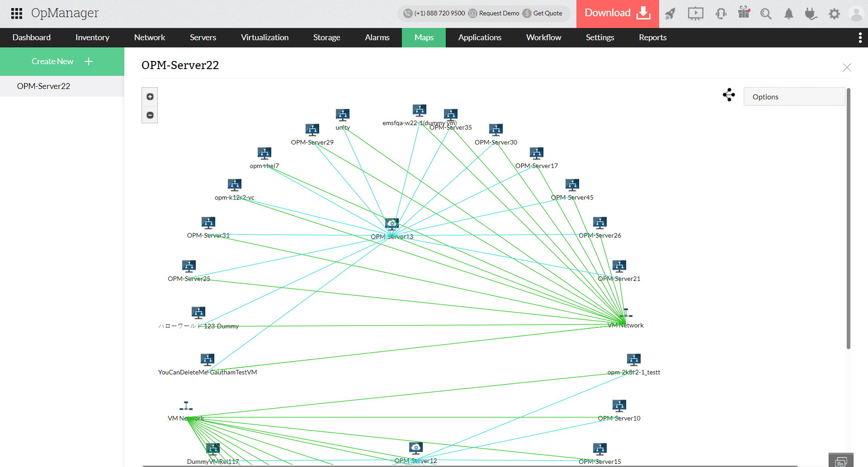Viewport: 868px width, 467px height.
Task: Open the Inventory tab
Action: pos(92,37)
